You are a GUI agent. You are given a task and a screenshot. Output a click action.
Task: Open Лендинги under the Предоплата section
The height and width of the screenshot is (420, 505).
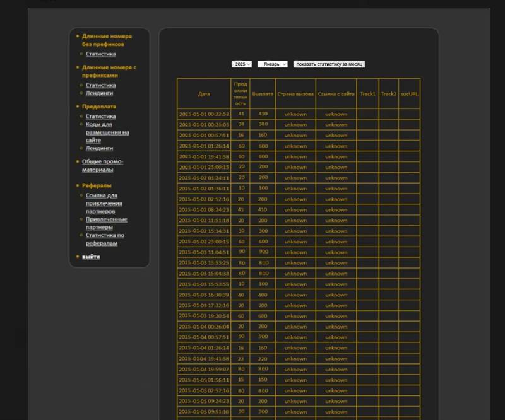99,148
